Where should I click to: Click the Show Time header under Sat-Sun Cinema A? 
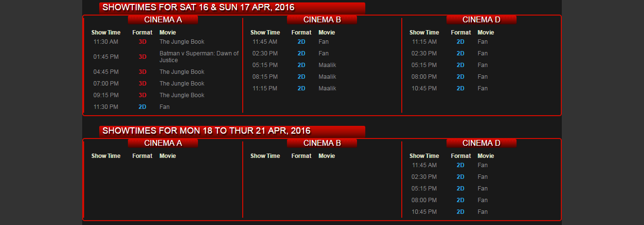[x=106, y=33]
